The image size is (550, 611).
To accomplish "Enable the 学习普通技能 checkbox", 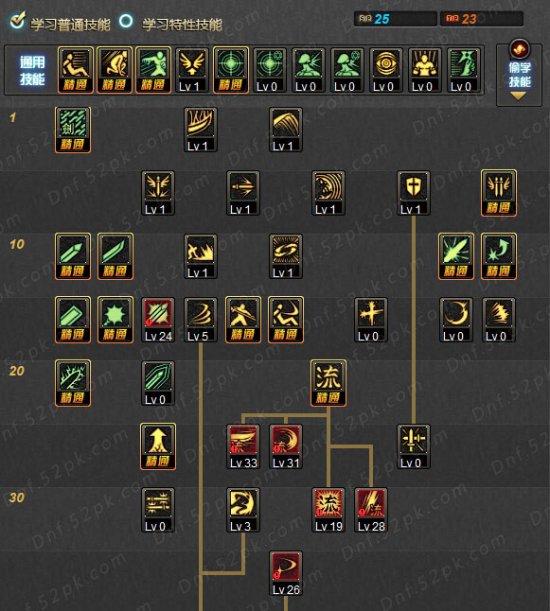I will (x=18, y=20).
